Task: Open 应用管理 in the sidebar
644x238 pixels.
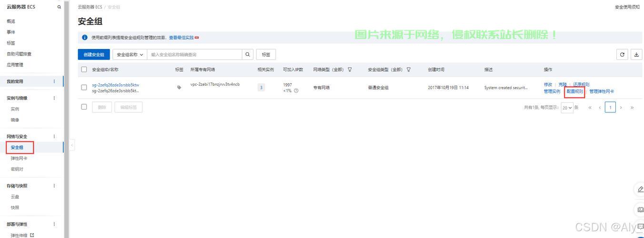Action: pyautogui.click(x=15, y=65)
